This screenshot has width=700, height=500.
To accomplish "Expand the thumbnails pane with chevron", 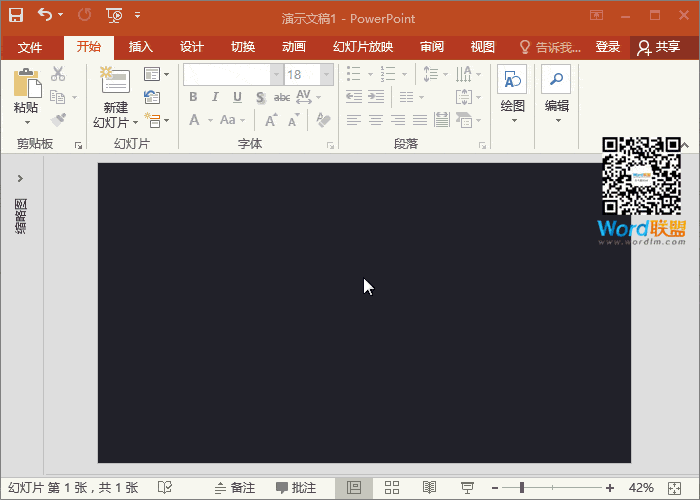I will point(20,178).
